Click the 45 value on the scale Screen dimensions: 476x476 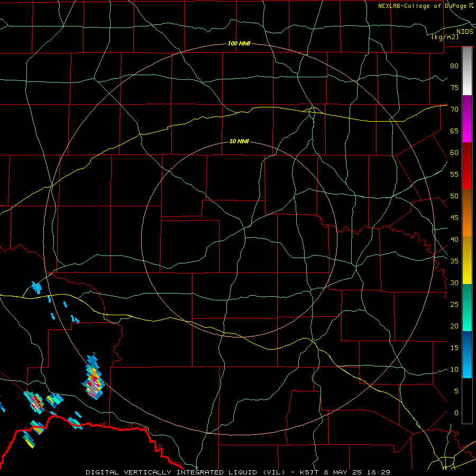[x=454, y=218]
